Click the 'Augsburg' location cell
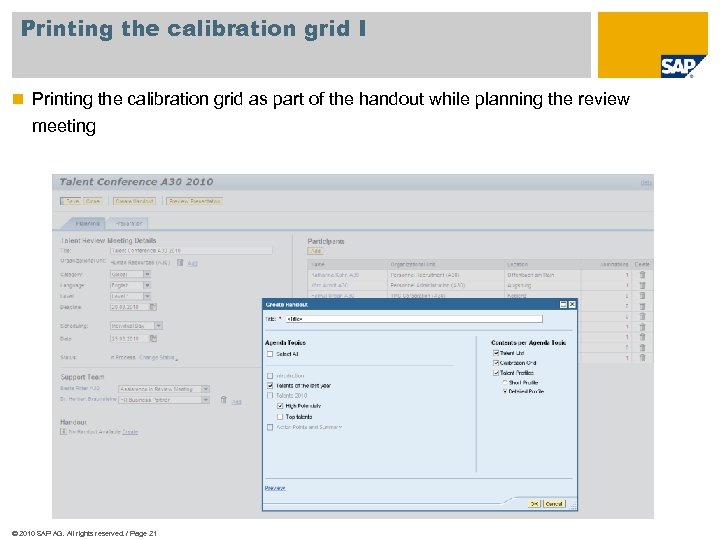720x540 pixels. click(543, 286)
